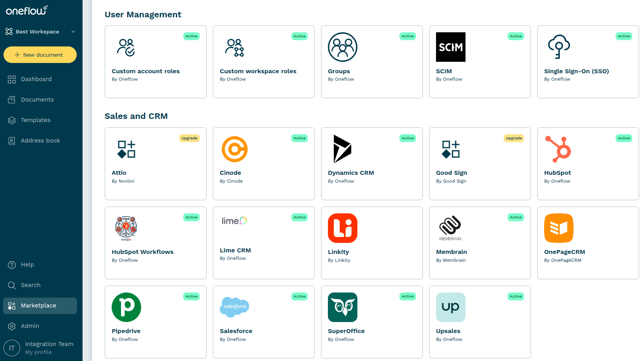Open the Single Sign-On (SSO) title
The image size is (644, 361).
[x=576, y=71]
